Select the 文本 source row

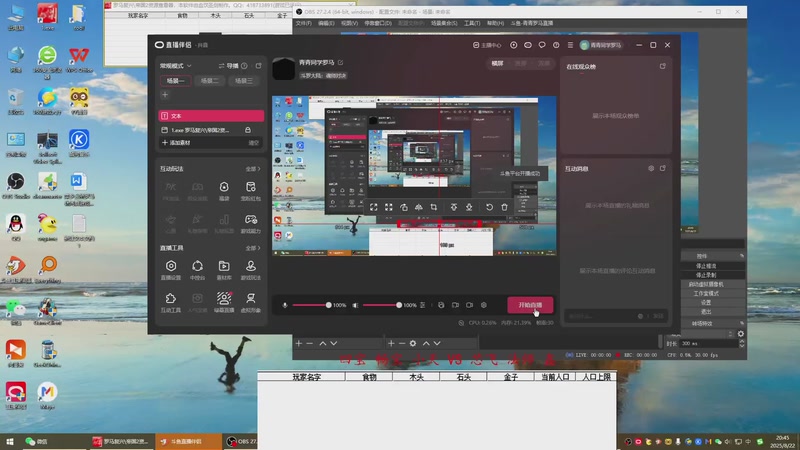(211, 116)
